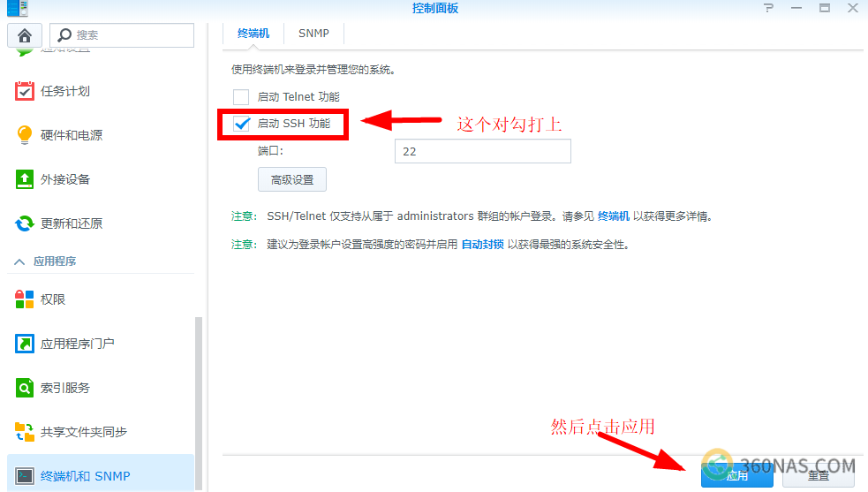Collapse the 应用程序 section chevron

pos(19,261)
